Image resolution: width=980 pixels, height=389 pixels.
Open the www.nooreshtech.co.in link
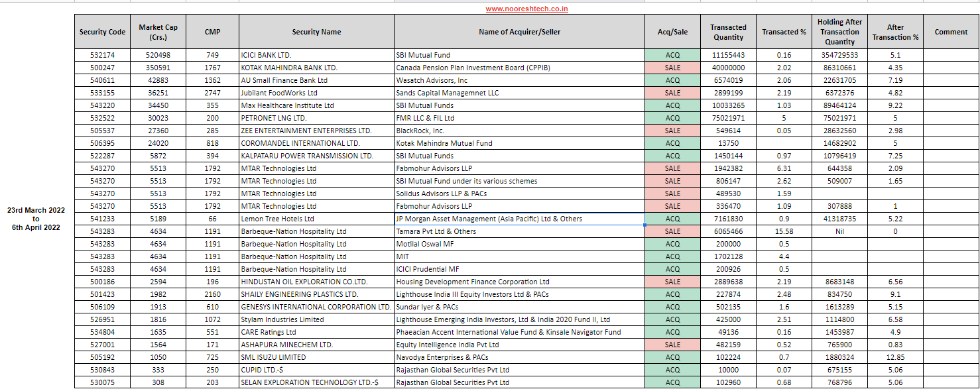526,9
